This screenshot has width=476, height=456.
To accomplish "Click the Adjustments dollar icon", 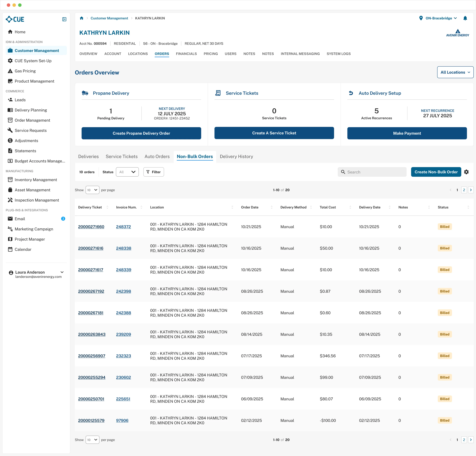I will (10, 141).
